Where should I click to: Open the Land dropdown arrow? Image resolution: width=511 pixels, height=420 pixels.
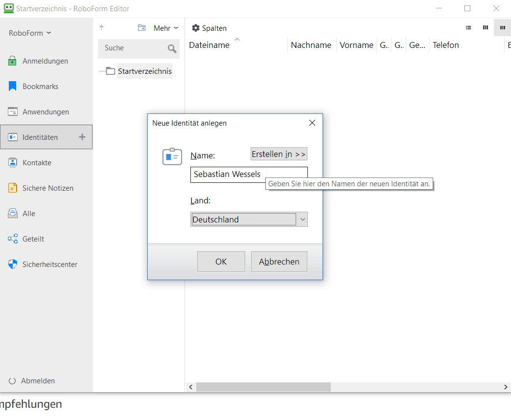pyautogui.click(x=303, y=220)
